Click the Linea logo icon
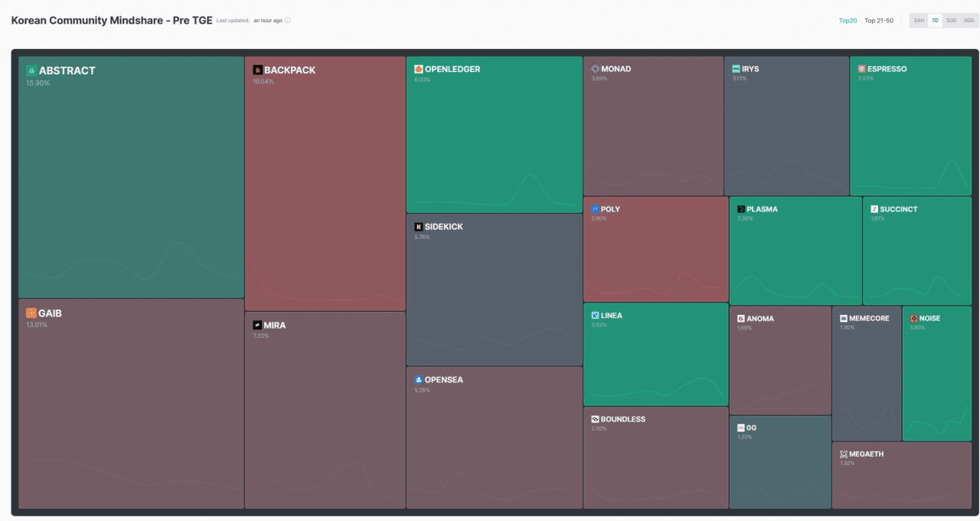980x521 pixels. point(595,316)
